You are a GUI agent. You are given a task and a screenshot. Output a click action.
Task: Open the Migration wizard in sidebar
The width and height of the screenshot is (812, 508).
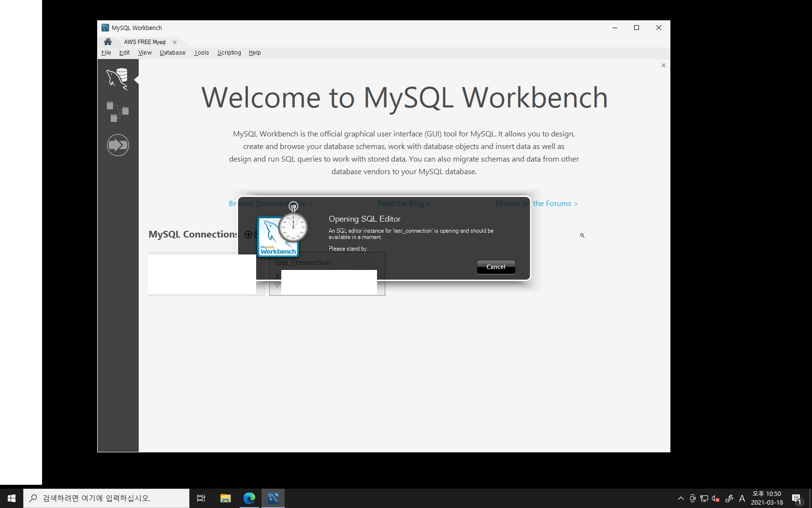point(117,145)
